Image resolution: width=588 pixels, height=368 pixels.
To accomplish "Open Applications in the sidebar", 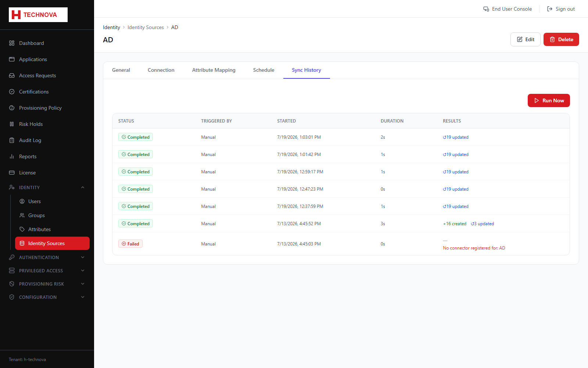I will (47, 59).
